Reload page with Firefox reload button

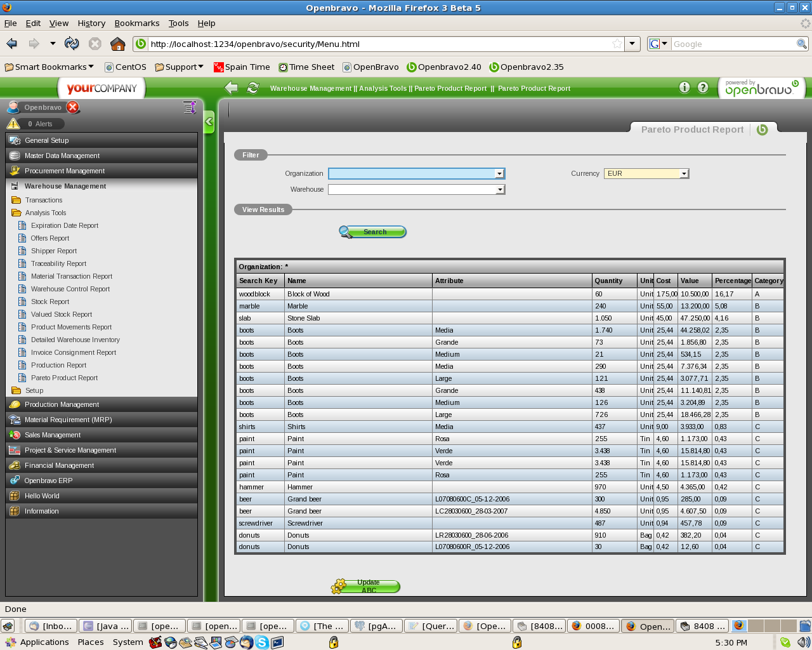click(72, 44)
